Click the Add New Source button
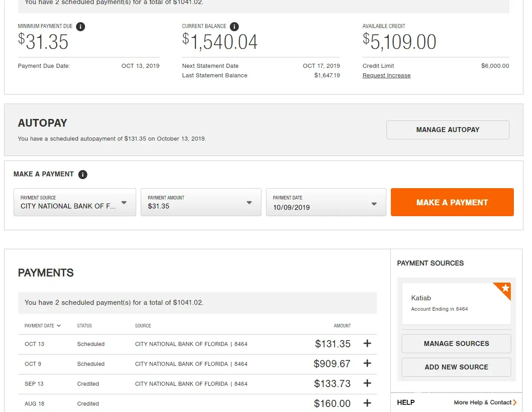 point(456,367)
